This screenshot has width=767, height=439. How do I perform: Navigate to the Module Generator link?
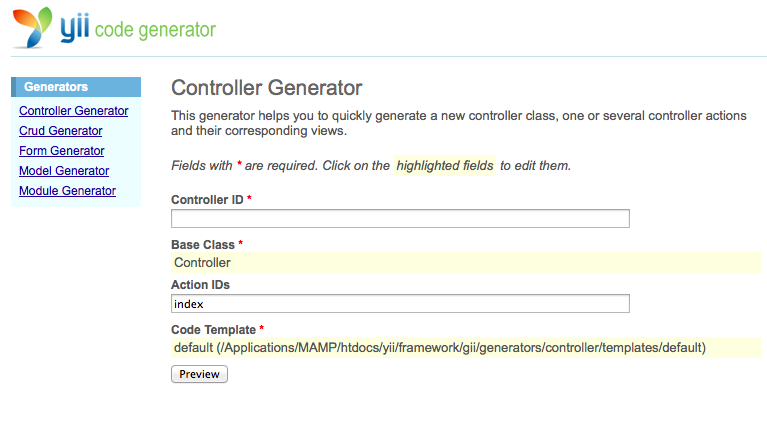point(68,191)
